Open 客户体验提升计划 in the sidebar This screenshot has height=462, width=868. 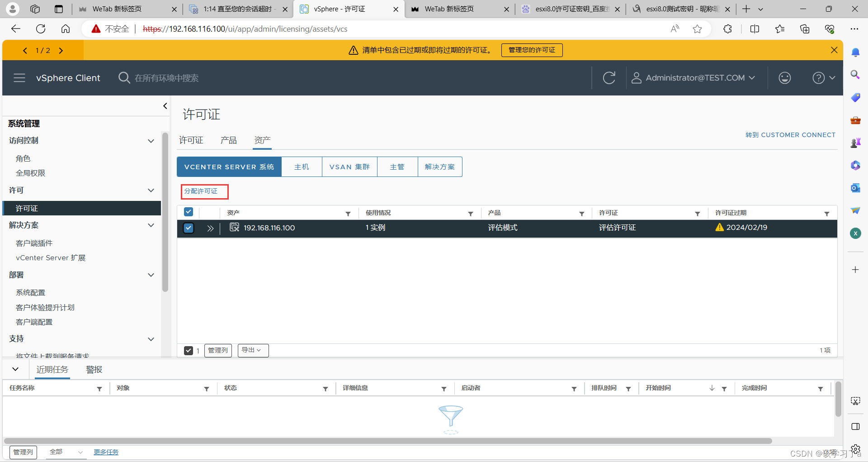(x=45, y=307)
